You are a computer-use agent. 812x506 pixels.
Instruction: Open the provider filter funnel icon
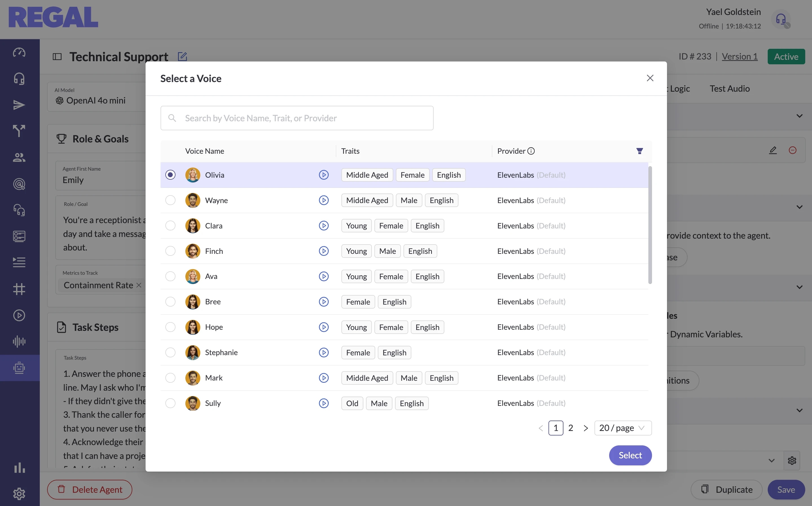pyautogui.click(x=640, y=151)
